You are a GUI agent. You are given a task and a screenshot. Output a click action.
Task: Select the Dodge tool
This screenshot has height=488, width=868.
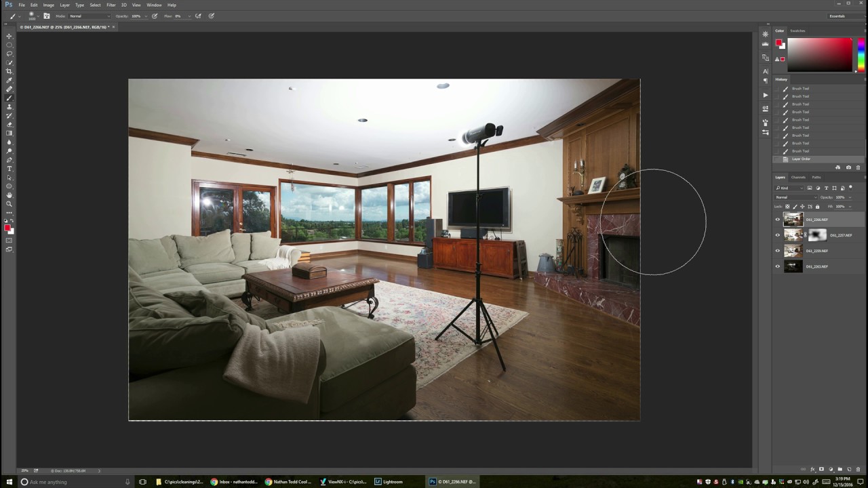tap(9, 150)
